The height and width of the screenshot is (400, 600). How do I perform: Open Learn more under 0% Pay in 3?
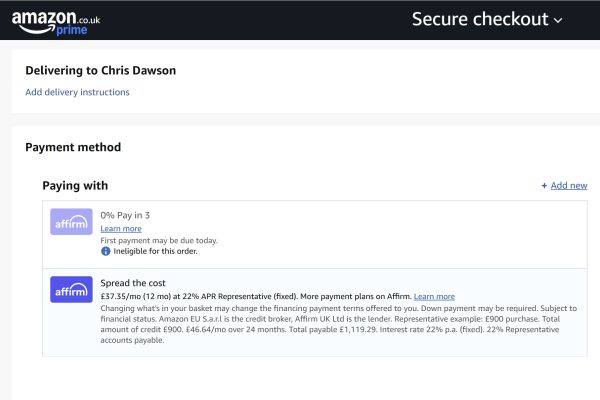(x=121, y=229)
